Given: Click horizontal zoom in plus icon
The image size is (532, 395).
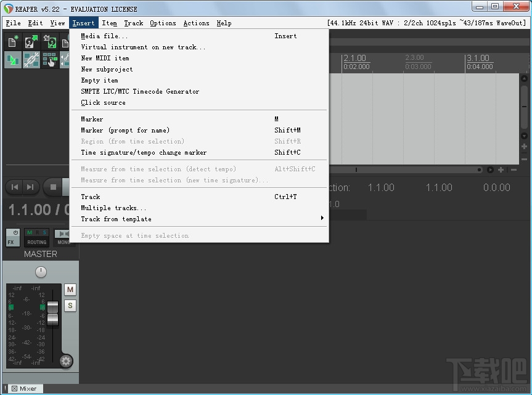Looking at the screenshot, I should pyautogui.click(x=501, y=170).
